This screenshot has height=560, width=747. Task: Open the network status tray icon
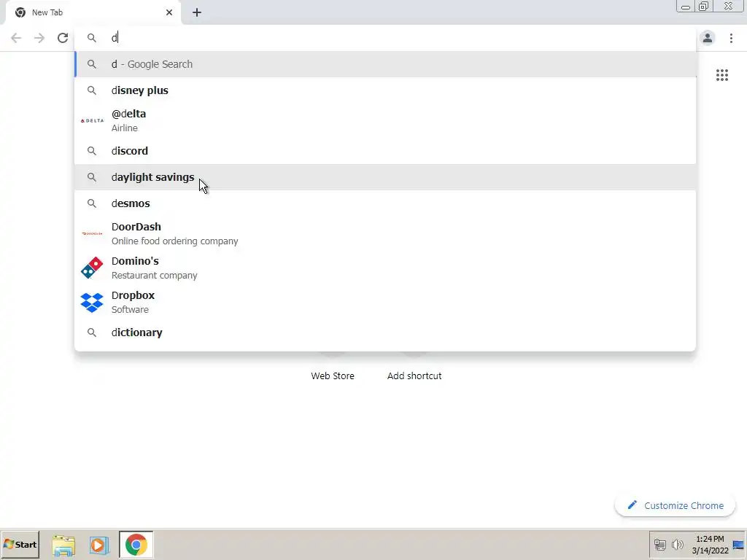[x=659, y=544]
